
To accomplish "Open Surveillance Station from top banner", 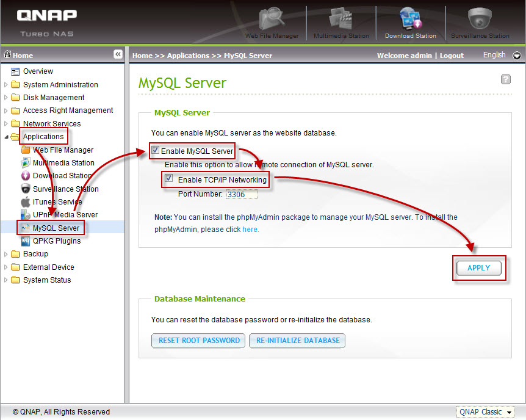I will pos(480,23).
